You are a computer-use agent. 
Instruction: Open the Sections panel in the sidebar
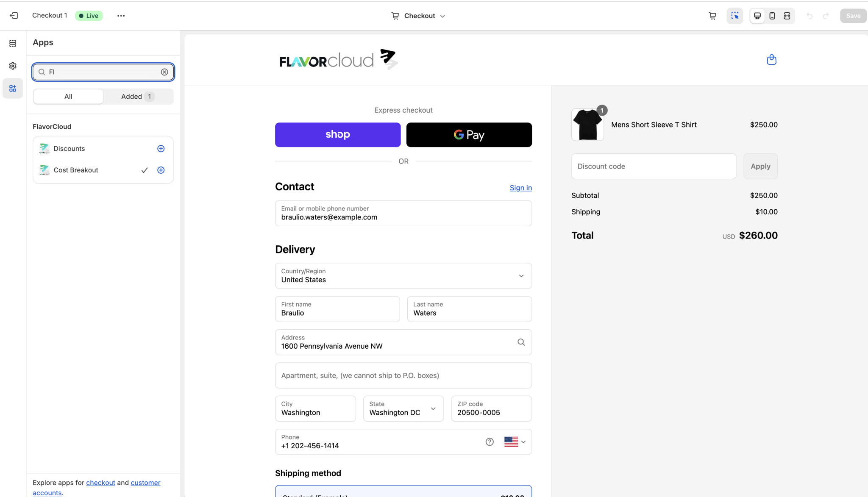tap(13, 43)
